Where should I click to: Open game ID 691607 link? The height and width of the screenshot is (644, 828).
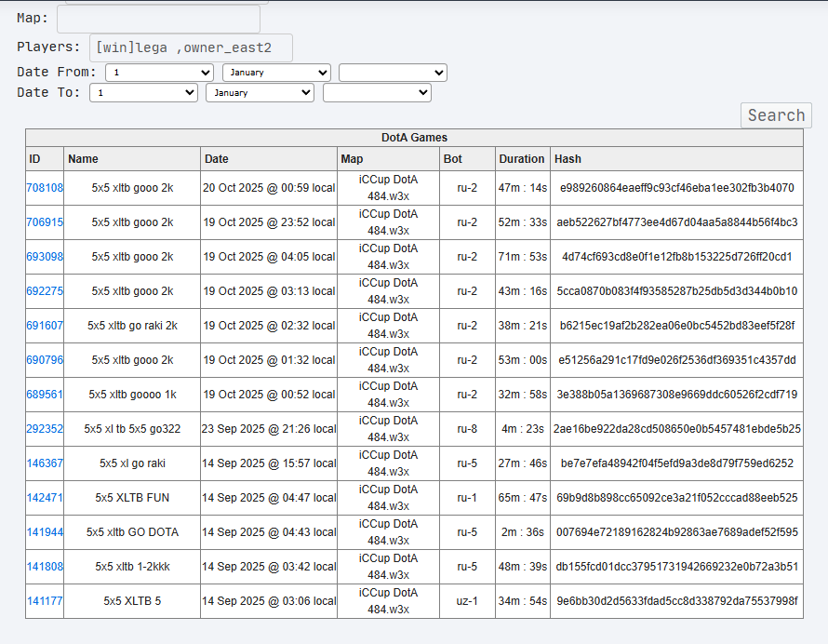pyautogui.click(x=45, y=326)
